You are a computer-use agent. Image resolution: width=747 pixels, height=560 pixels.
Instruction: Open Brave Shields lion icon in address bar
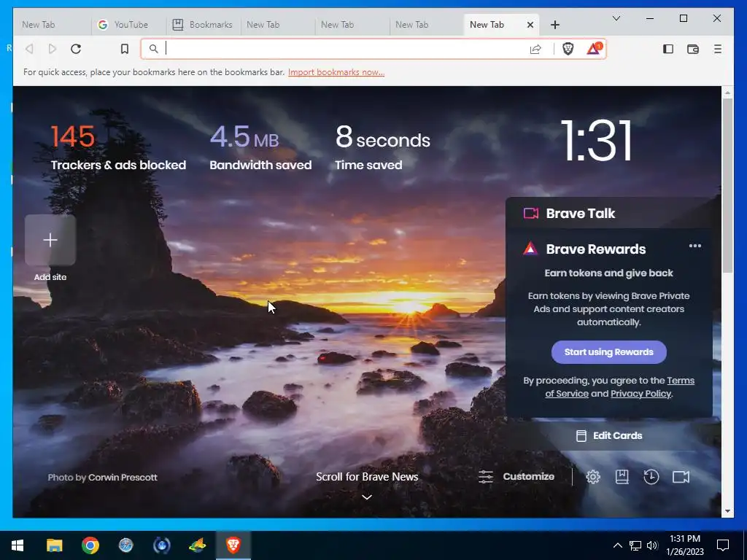click(x=568, y=49)
